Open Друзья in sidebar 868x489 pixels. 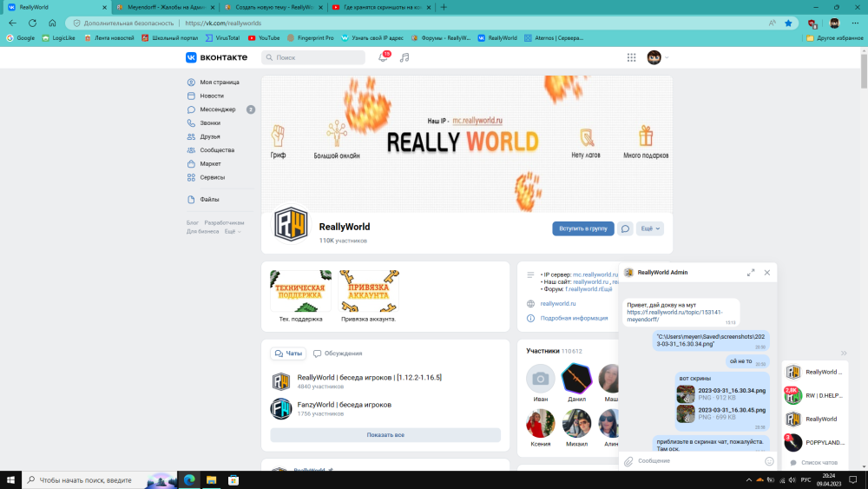[x=210, y=136]
